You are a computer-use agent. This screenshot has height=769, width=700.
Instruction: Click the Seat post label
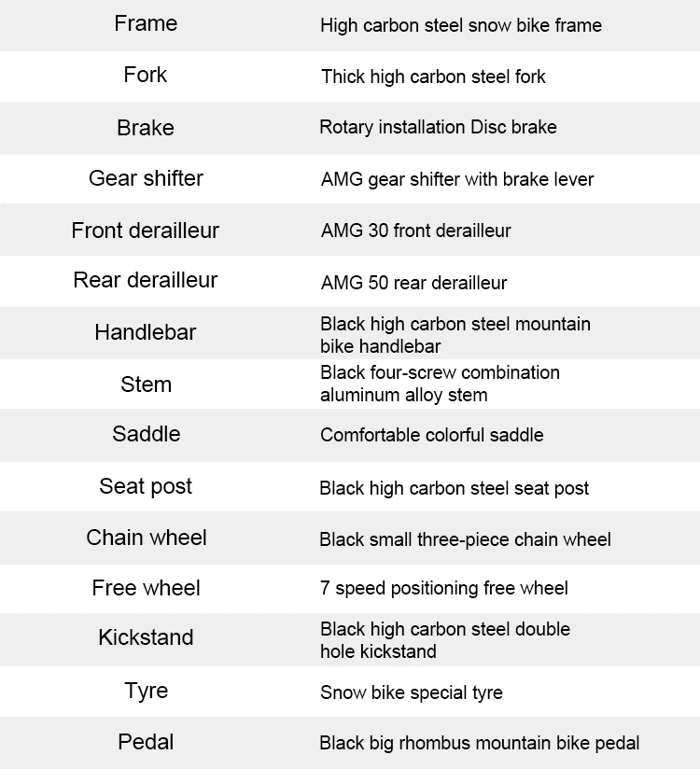pos(146,487)
